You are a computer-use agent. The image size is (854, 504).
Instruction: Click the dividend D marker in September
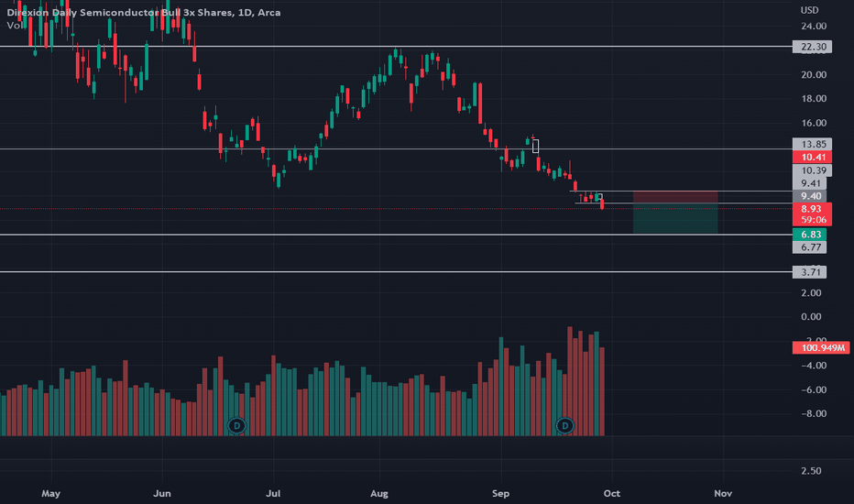pos(564,425)
